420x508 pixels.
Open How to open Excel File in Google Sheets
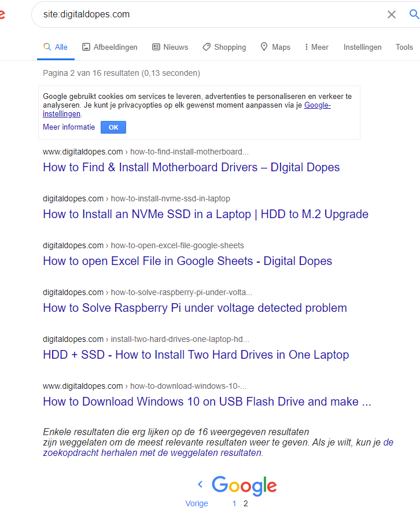[187, 261]
